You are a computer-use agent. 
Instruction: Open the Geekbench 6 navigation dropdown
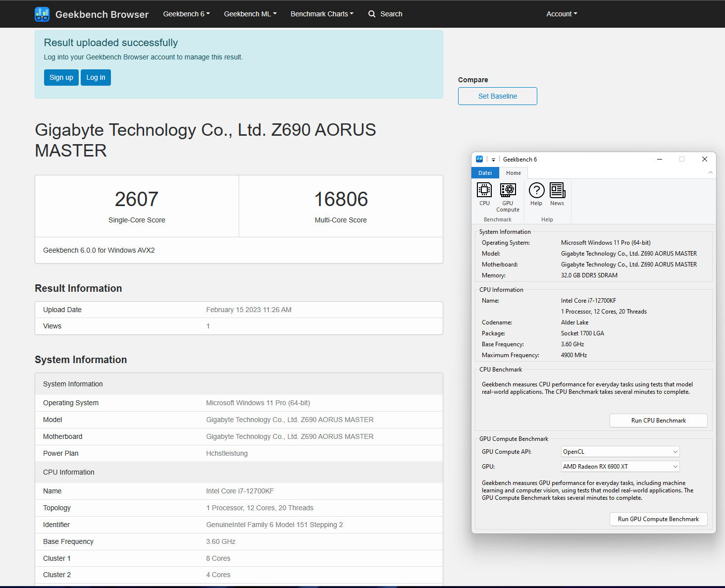187,14
